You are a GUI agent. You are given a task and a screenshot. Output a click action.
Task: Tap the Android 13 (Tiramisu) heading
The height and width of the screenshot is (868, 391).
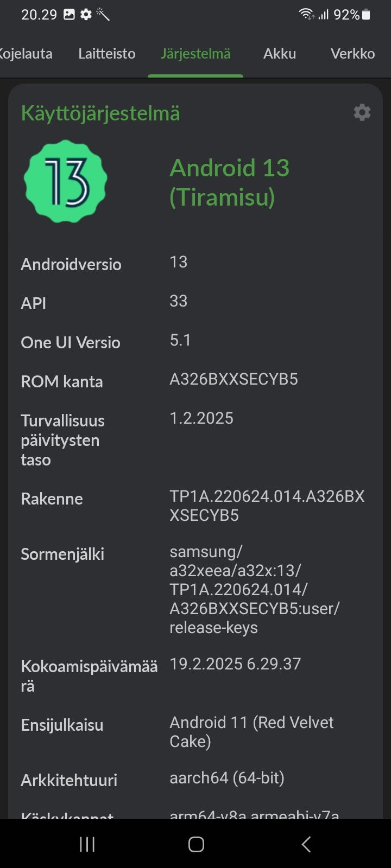229,182
